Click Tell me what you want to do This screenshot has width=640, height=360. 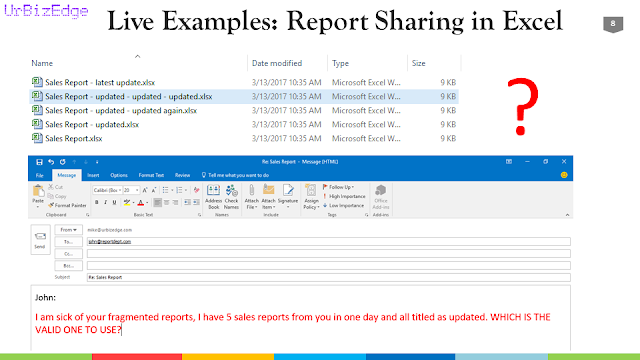(236, 175)
